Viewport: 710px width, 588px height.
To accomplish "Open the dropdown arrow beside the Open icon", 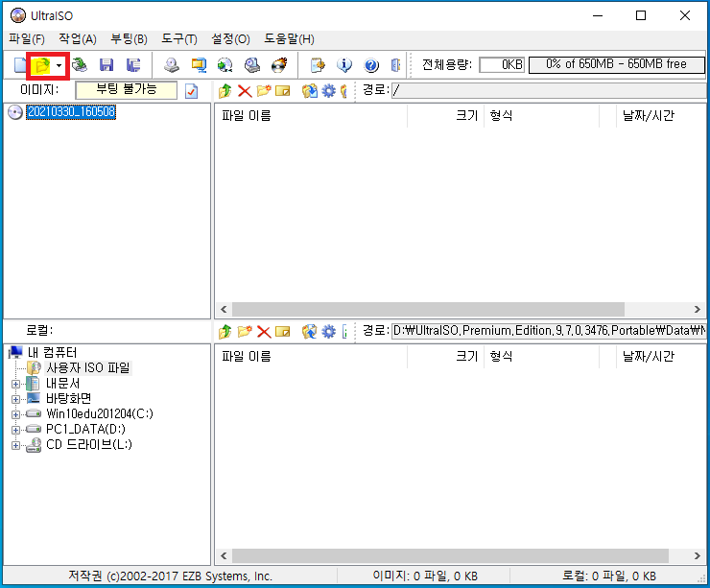I will pyautogui.click(x=59, y=66).
